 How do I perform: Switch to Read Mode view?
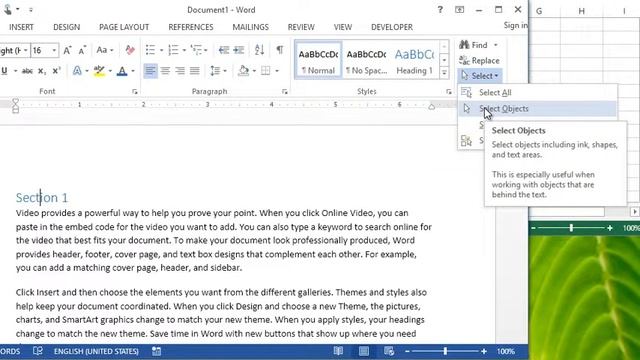point(338,351)
